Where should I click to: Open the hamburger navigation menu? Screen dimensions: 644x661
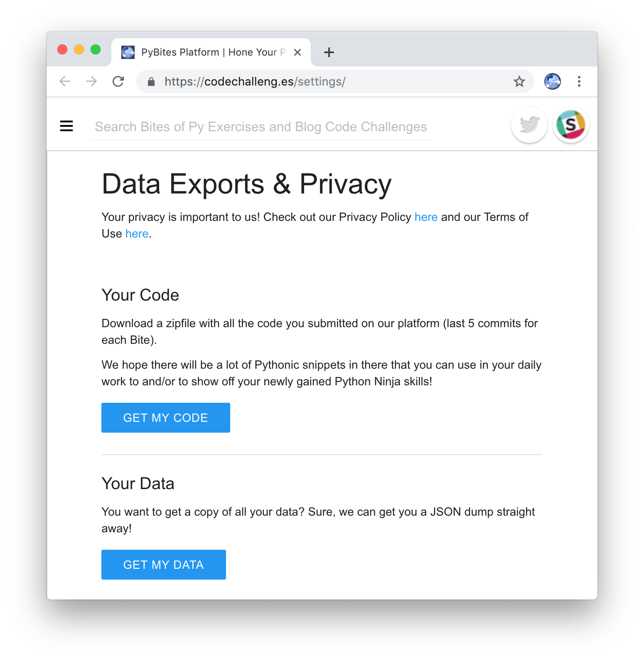pyautogui.click(x=66, y=126)
